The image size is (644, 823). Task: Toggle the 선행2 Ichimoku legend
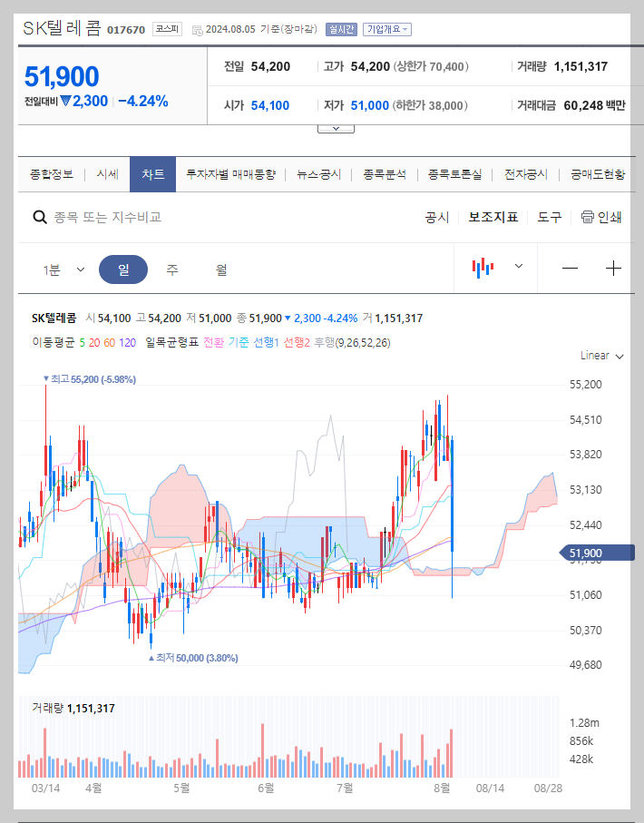click(297, 342)
